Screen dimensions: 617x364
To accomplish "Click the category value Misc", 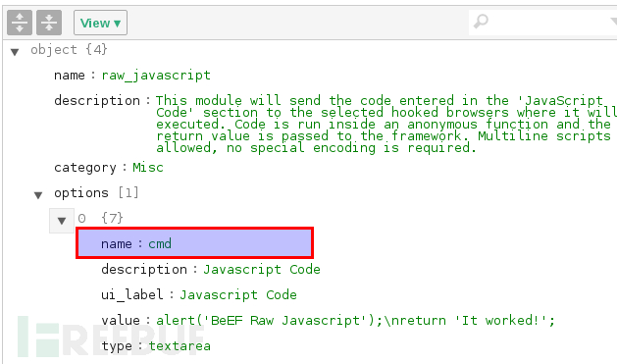I will pos(148,168).
